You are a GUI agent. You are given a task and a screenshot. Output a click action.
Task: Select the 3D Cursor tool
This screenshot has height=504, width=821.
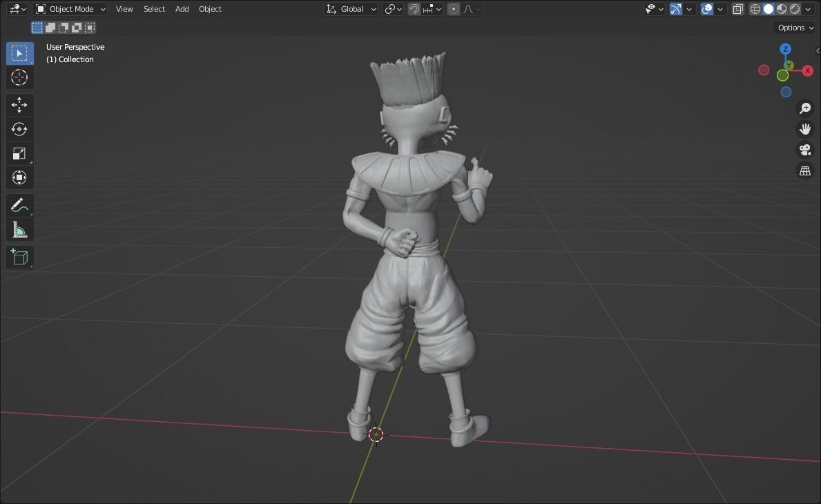(x=19, y=77)
